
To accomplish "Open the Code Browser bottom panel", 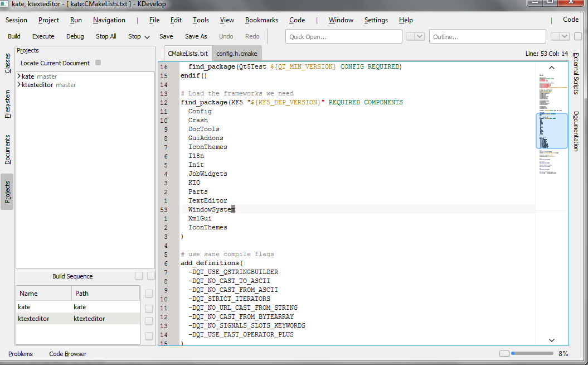I will point(68,354).
